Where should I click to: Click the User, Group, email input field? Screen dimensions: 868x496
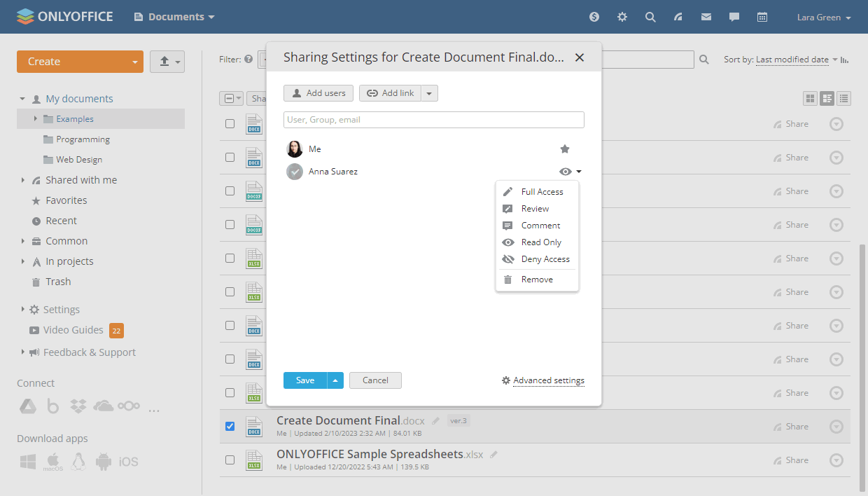pyautogui.click(x=433, y=120)
